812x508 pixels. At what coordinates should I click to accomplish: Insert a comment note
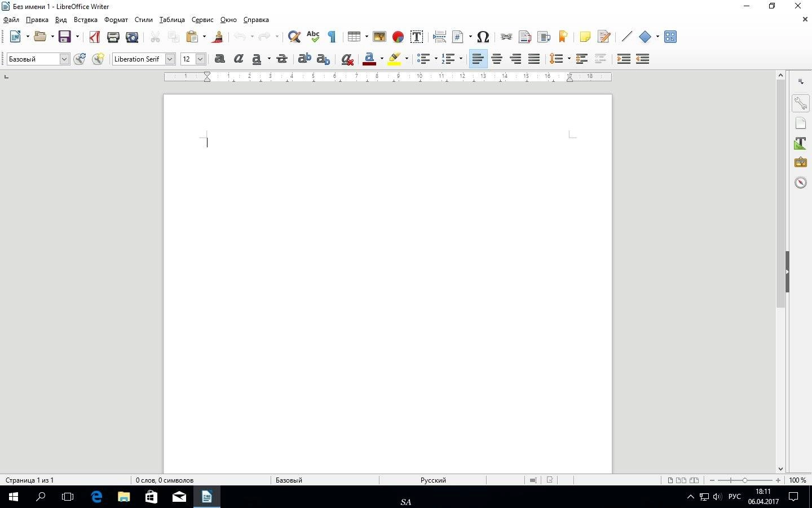[585, 37]
